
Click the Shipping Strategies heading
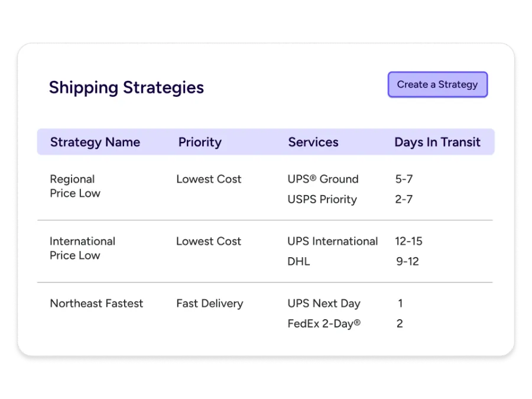pos(126,87)
